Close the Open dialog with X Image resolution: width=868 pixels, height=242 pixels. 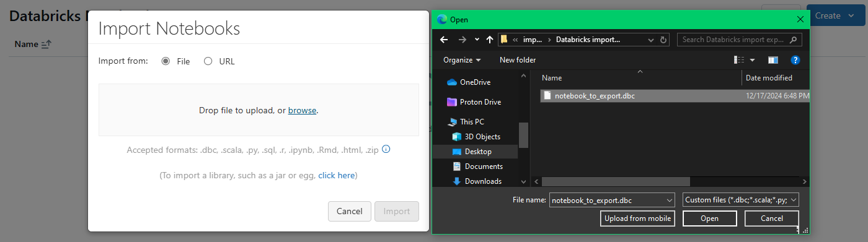coord(800,19)
